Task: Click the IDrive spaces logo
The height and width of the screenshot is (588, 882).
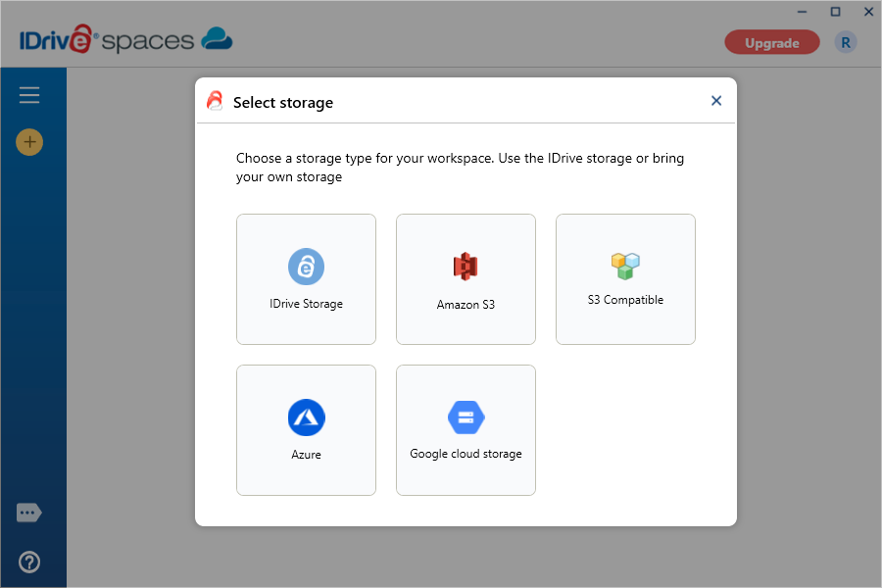Action: (x=126, y=39)
